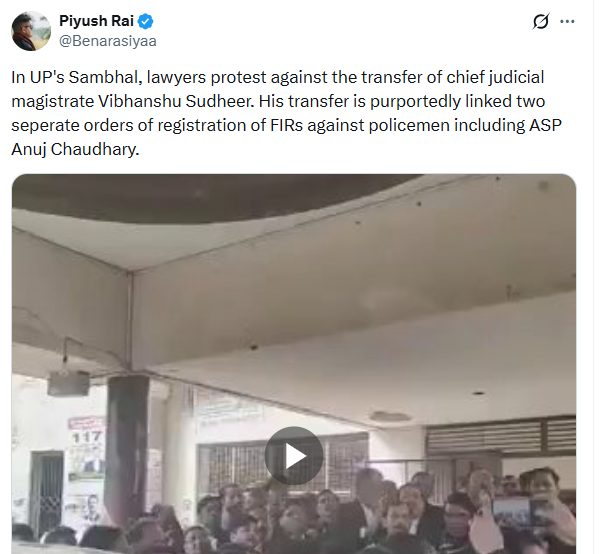Image resolution: width=604 pixels, height=554 pixels.
Task: Click the phrase chief judicial in the tweet
Action: [x=495, y=77]
